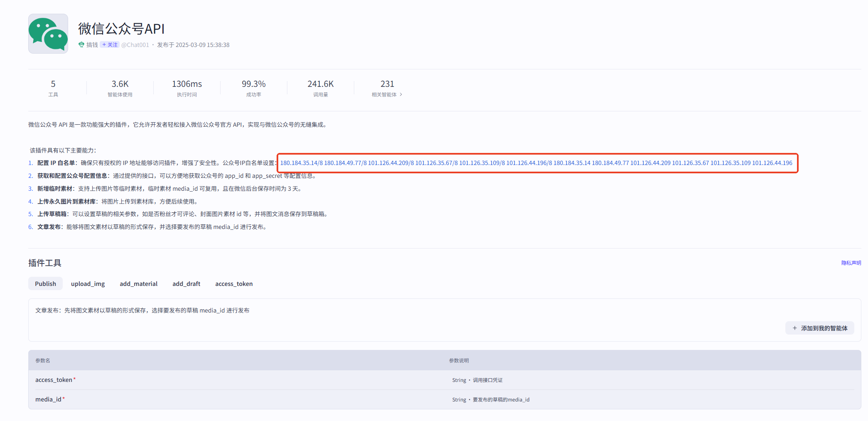
Task: Click the 241.6K 调用量 stat
Action: (x=321, y=89)
